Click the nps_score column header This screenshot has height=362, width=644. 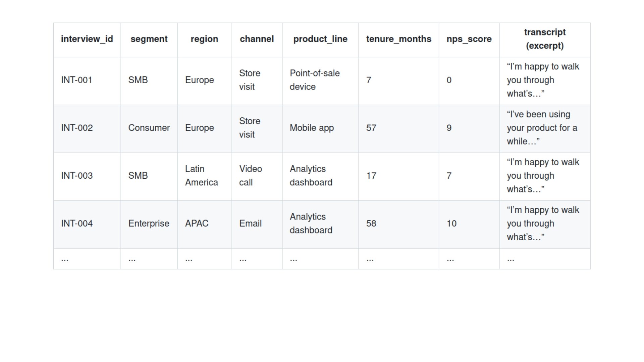pyautogui.click(x=469, y=39)
